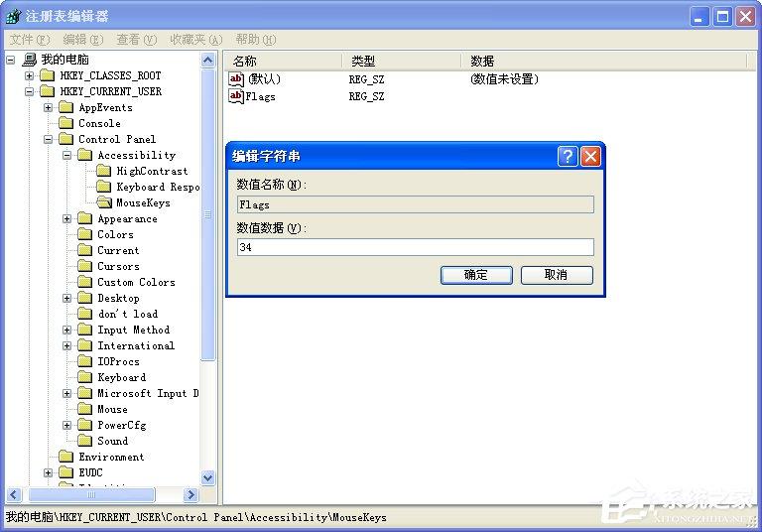
Task: Select the Custom Colors tree item
Action: click(x=136, y=282)
